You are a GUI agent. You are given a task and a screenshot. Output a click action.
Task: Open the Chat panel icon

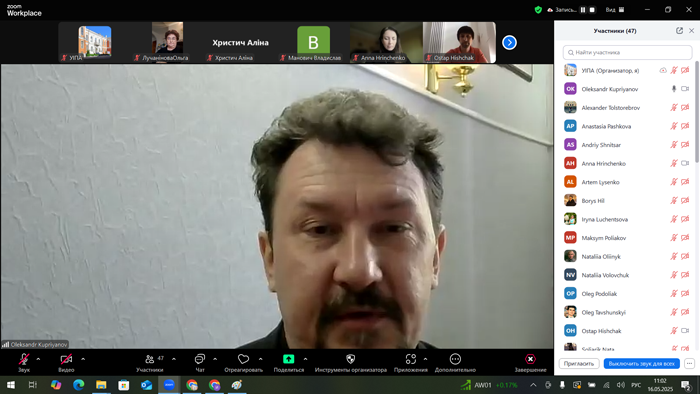[x=200, y=359]
